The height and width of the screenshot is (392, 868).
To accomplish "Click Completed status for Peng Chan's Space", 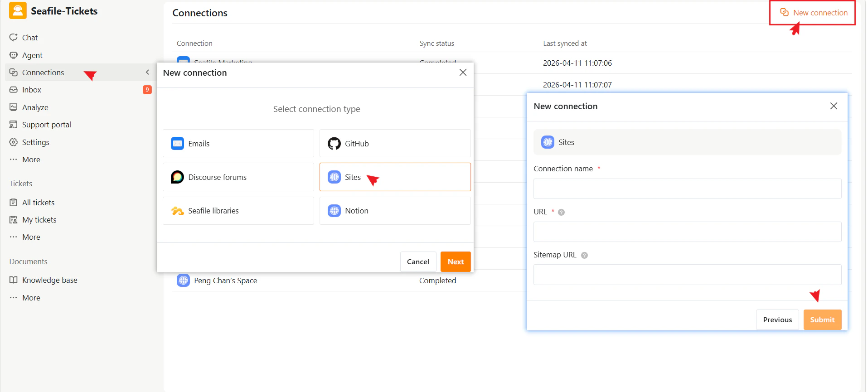I will click(x=437, y=281).
